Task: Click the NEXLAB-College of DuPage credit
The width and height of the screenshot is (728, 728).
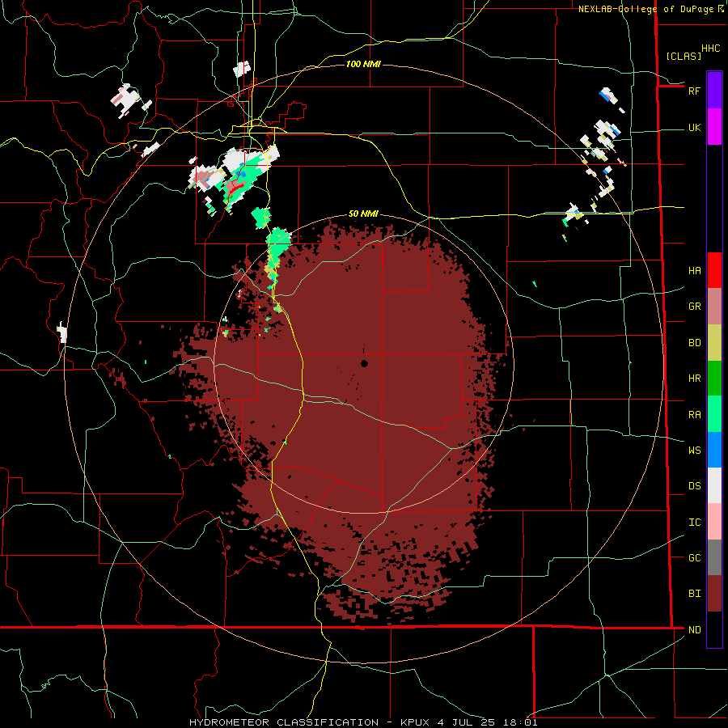Action: coord(645,9)
